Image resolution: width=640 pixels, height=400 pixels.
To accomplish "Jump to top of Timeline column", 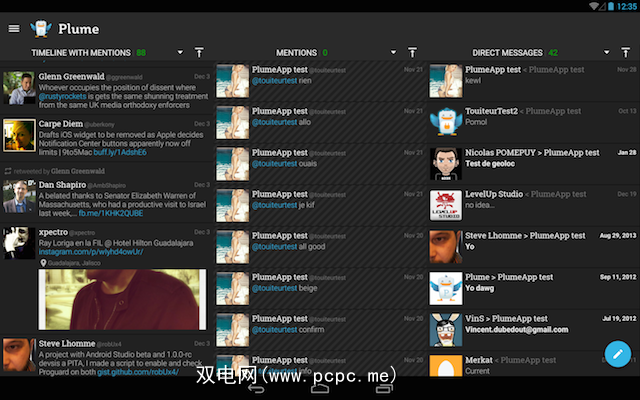I will [x=199, y=52].
